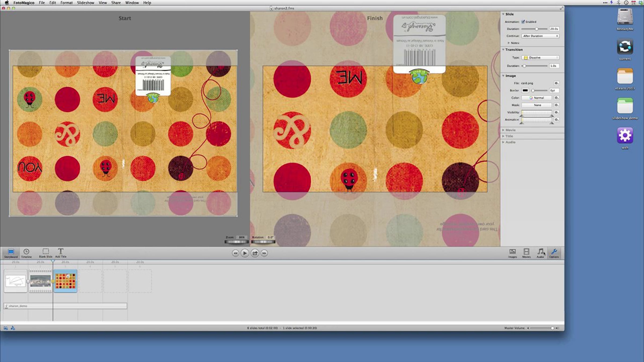Click the share/export slideshow button

[255, 253]
